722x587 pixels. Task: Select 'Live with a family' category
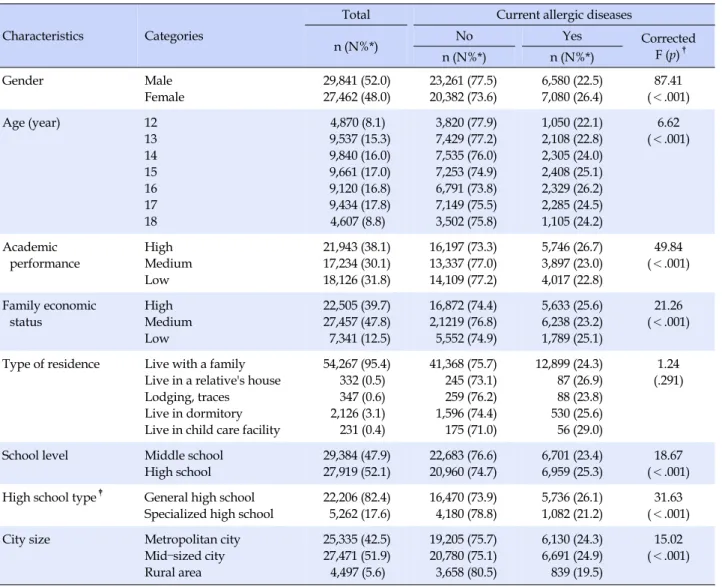[194, 364]
